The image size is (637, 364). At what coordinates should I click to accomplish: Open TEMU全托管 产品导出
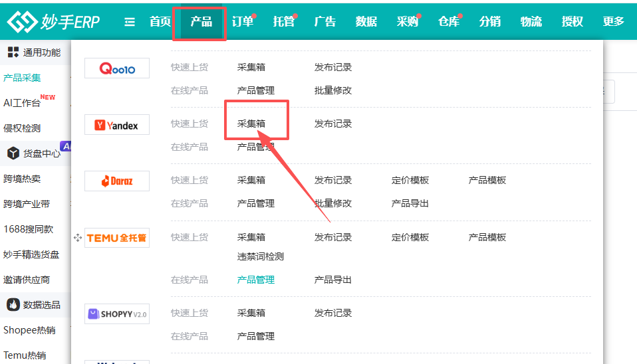coord(333,280)
